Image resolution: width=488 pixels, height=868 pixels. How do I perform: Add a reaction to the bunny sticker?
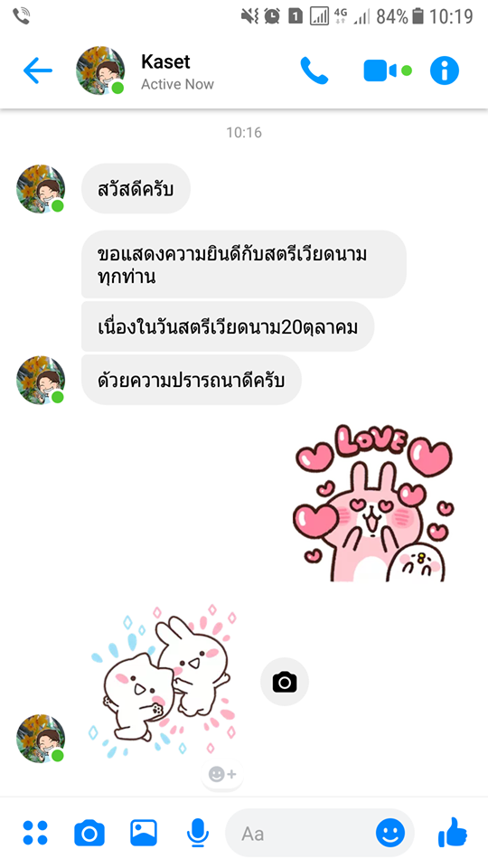click(x=222, y=774)
